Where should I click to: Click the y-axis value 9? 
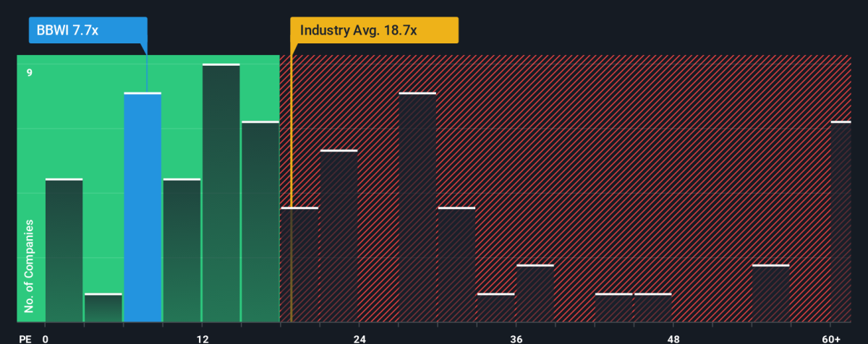pyautogui.click(x=30, y=72)
